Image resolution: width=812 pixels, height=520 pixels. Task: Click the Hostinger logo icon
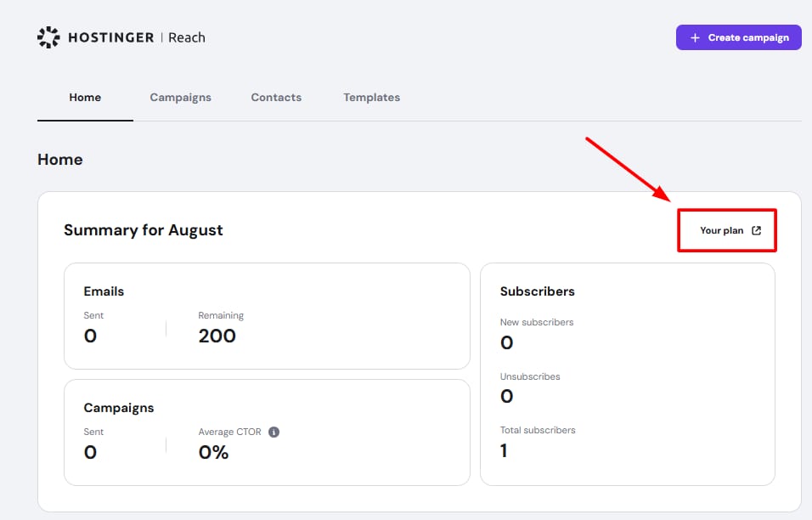pos(49,37)
